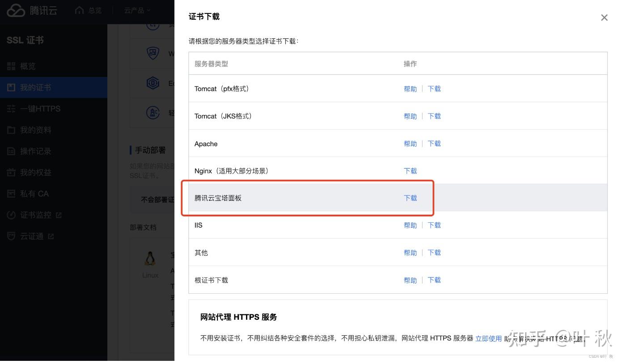Viewport: 628px width, 364px height.
Task: Download the Nginx certificate
Action: 410,171
